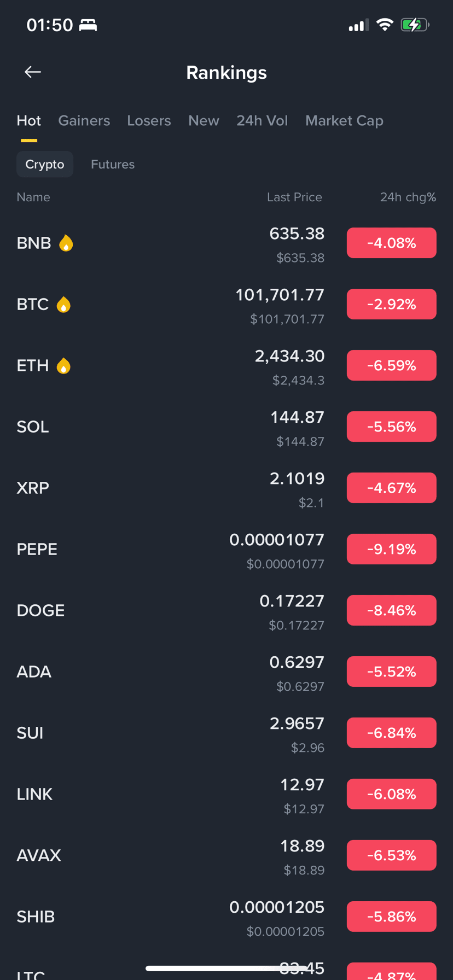The height and width of the screenshot is (980, 453).
Task: Tap the PEPE -9.19% change badge
Action: [x=392, y=549]
